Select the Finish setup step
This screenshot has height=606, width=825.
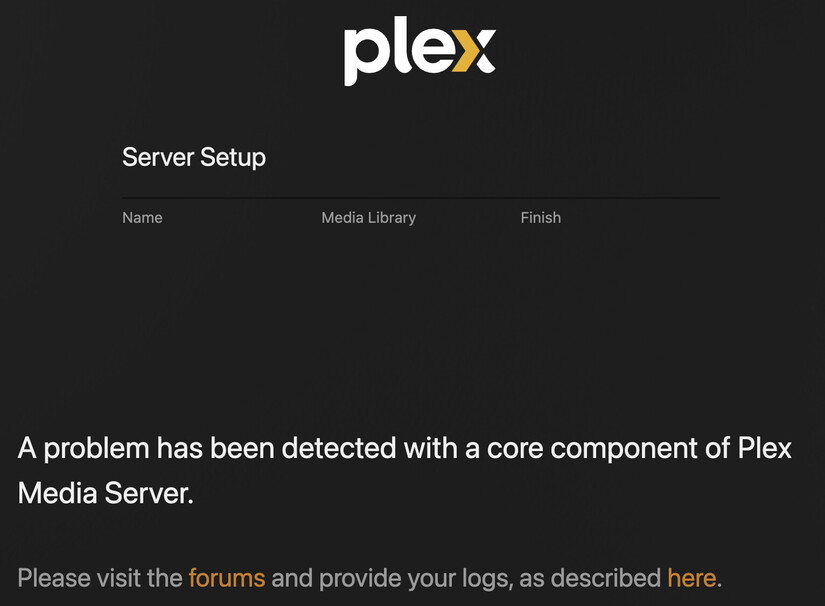(540, 218)
